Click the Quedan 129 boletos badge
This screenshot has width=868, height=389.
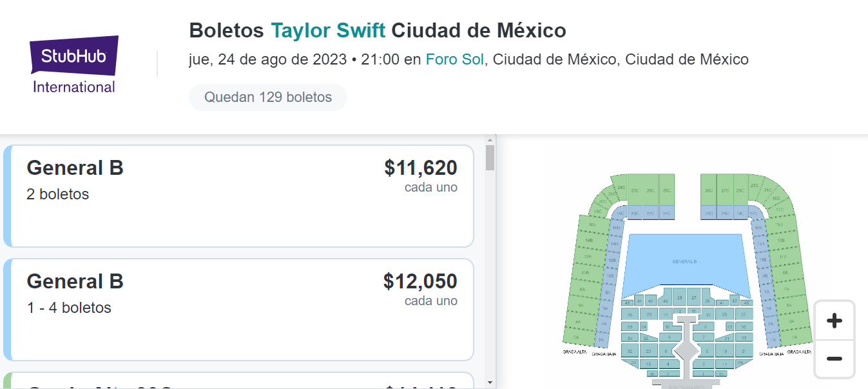pos(268,97)
